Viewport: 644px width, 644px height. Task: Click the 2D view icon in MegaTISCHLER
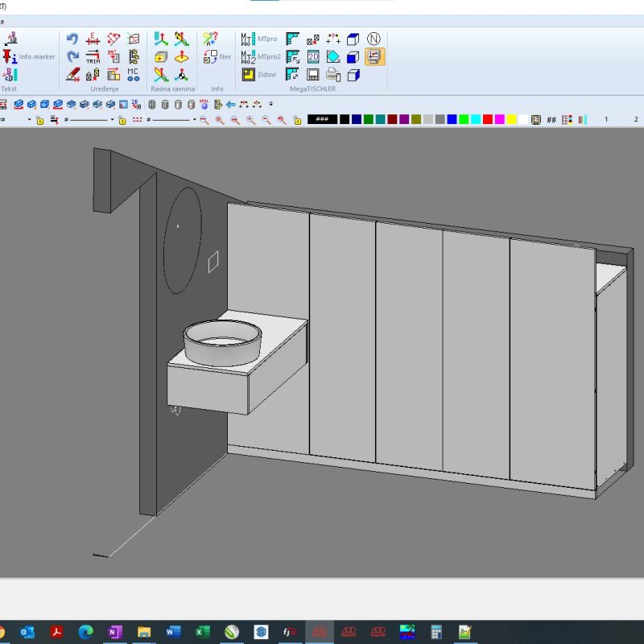click(313, 56)
